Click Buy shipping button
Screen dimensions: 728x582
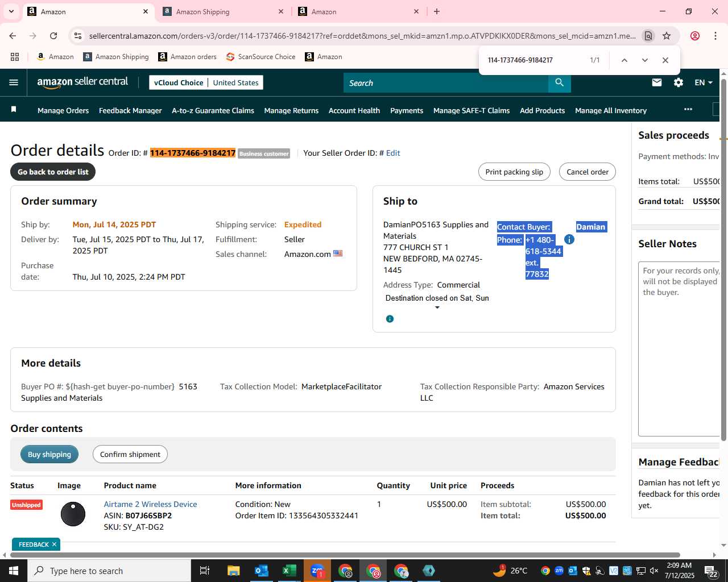(49, 454)
